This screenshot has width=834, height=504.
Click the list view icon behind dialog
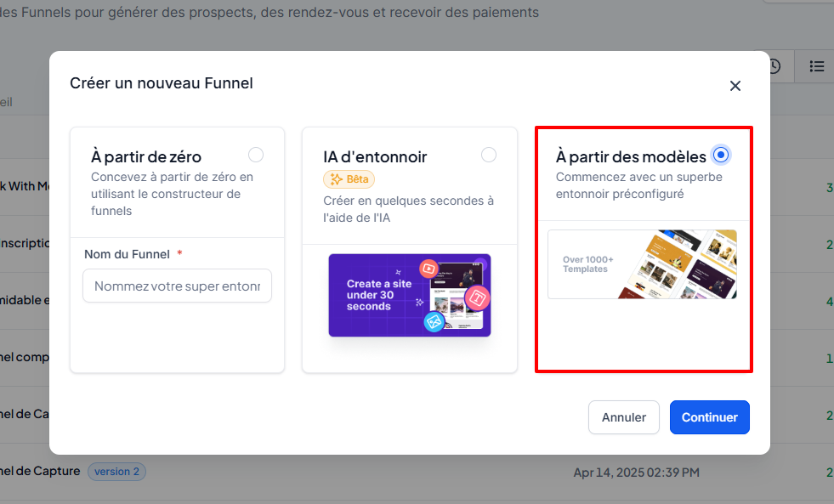[816, 66]
